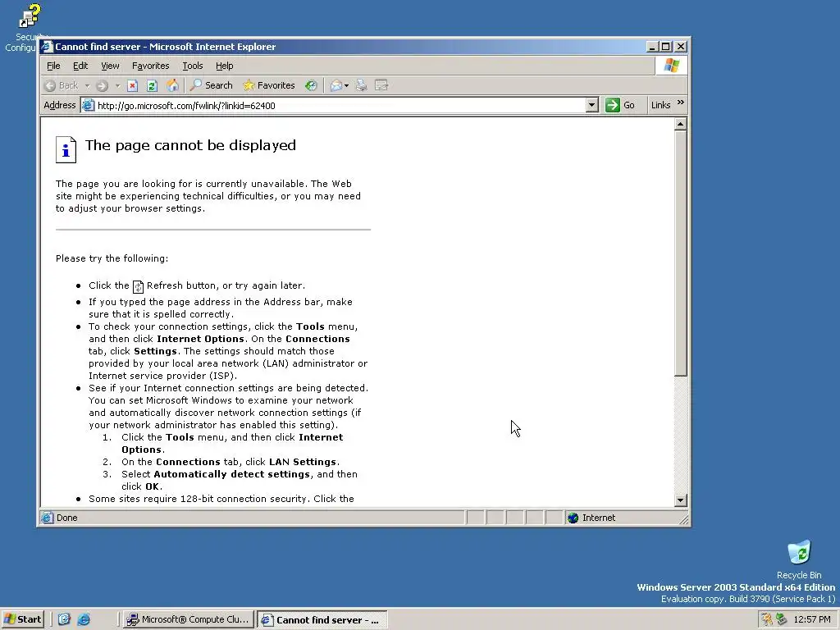Expand the Forward button history dropdown arrow
This screenshot has width=840, height=630.
point(117,85)
